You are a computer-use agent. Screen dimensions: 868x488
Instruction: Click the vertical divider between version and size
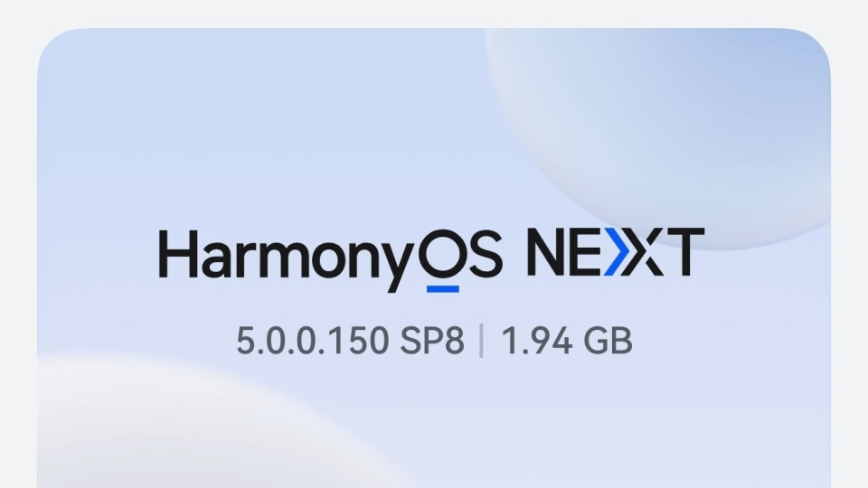coord(481,341)
